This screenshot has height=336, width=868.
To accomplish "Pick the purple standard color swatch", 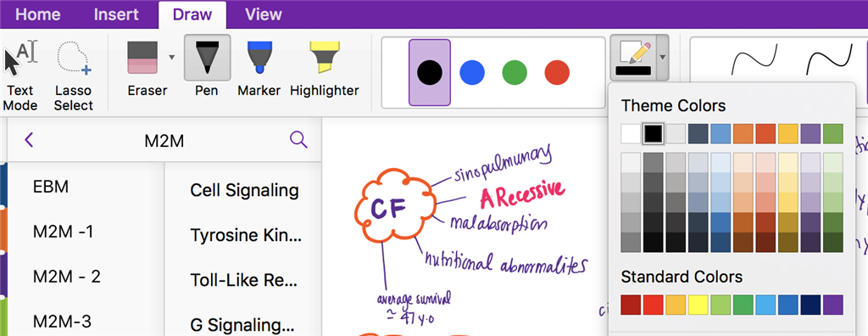I will click(833, 305).
